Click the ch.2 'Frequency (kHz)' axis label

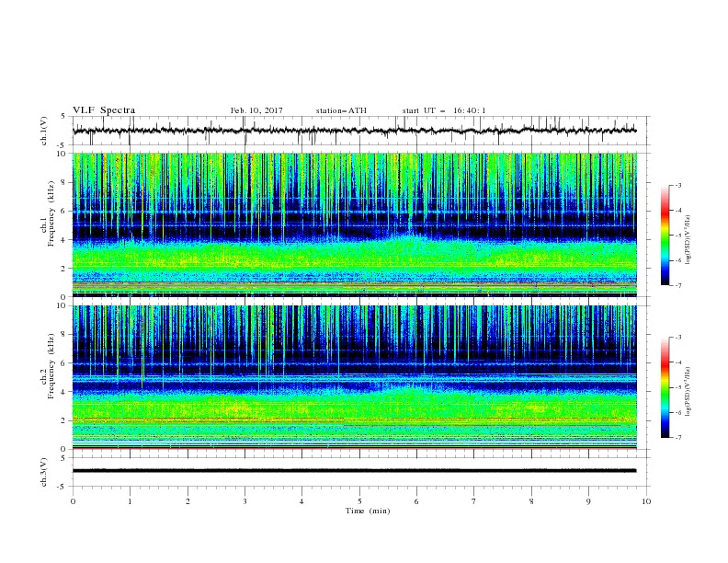coord(51,366)
